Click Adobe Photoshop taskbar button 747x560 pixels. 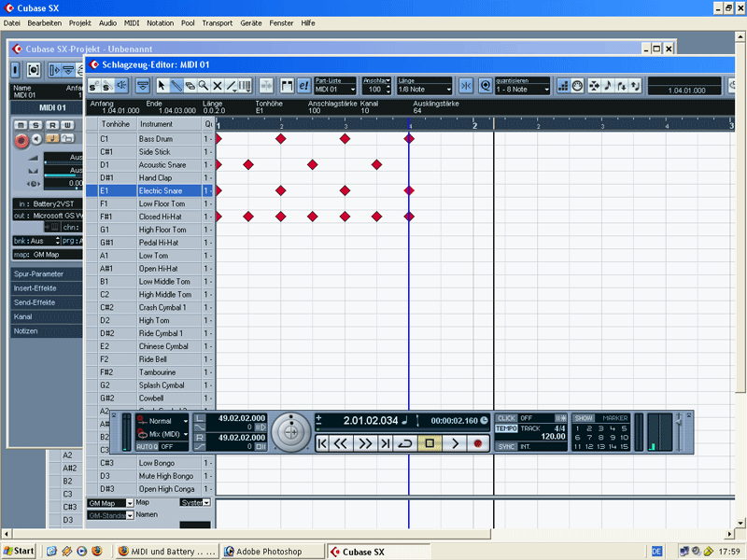[x=273, y=552]
